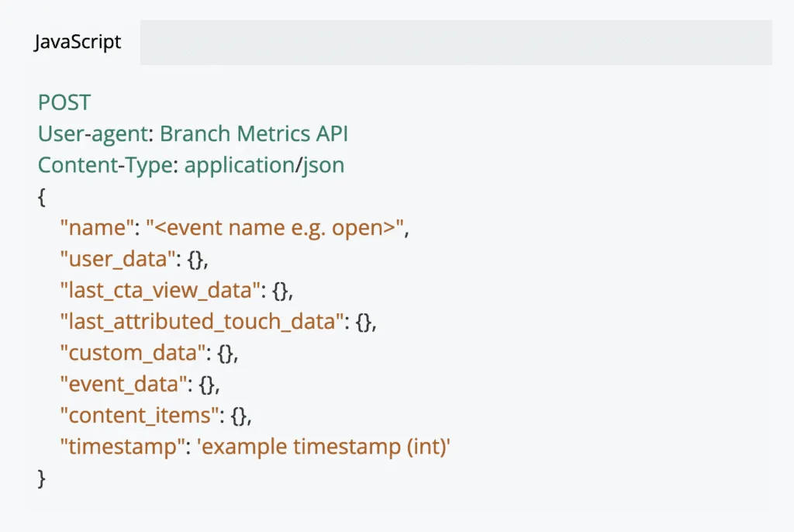Click the "event_data" line
The width and height of the screenshot is (794, 532).
coord(140,385)
